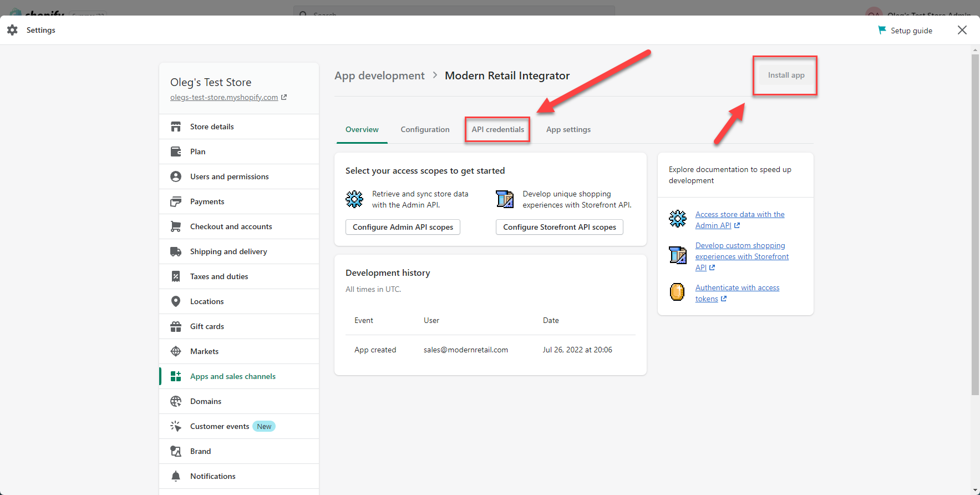
Task: Click the Storefront icon in documentation panel
Action: point(678,255)
